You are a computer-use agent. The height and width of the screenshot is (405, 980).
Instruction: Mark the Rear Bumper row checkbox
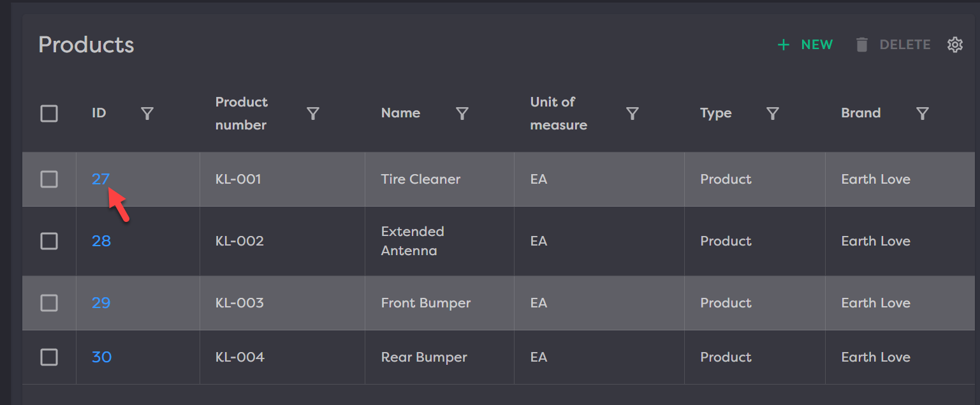(x=49, y=357)
